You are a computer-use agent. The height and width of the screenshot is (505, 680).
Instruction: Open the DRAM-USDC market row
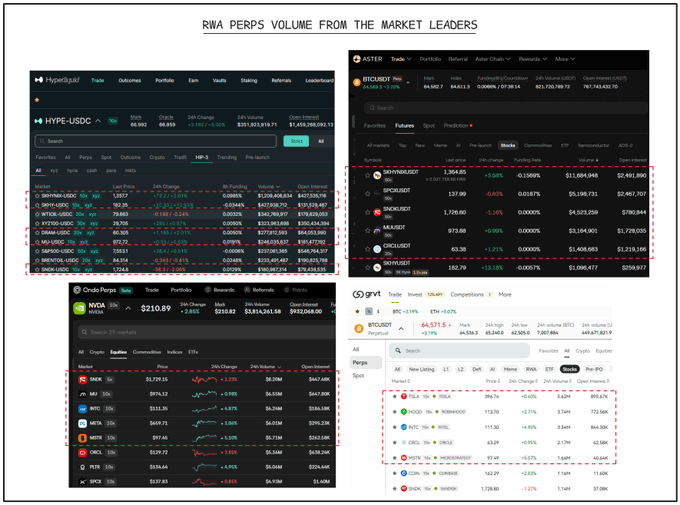point(184,233)
